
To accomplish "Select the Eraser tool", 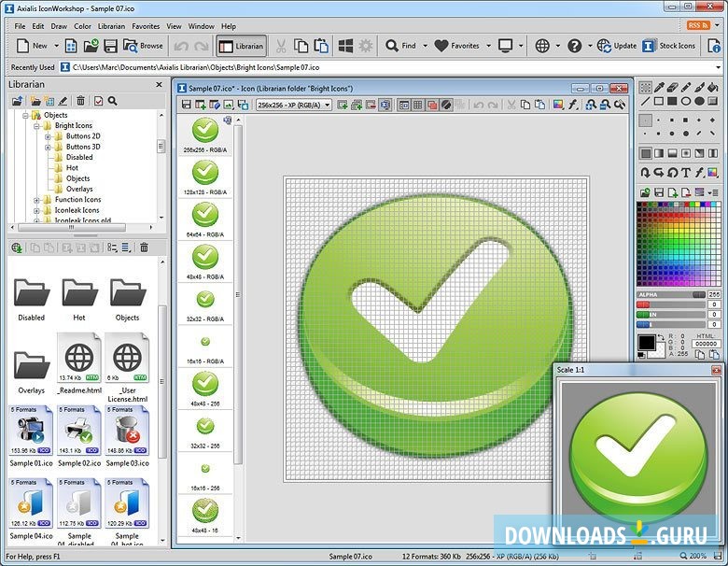I will [672, 88].
